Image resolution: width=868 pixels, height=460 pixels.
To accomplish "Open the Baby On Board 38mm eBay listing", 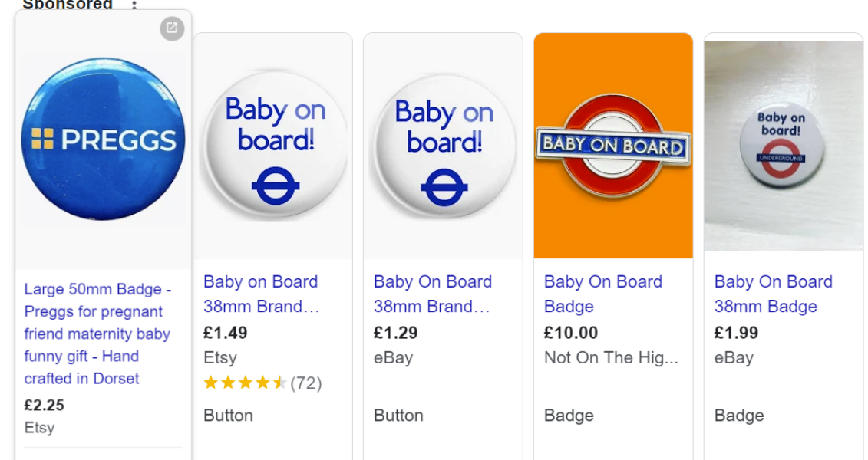I will pyautogui.click(x=431, y=294).
